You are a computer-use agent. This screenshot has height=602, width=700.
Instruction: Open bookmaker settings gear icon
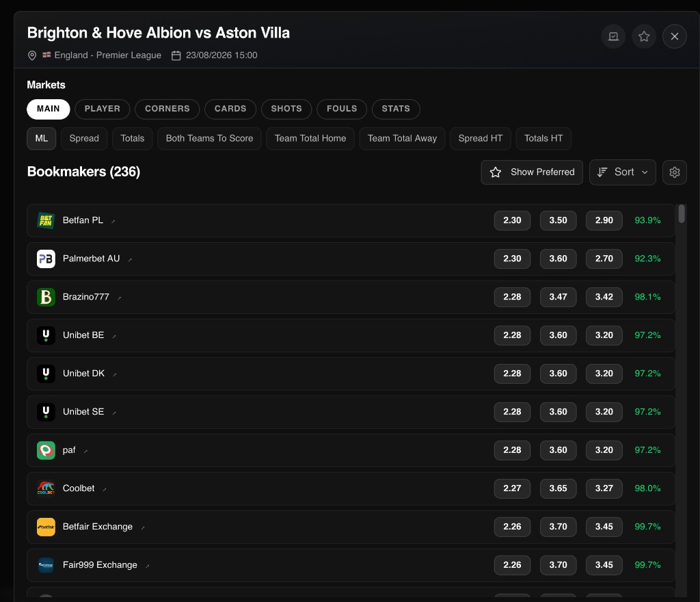tap(675, 172)
